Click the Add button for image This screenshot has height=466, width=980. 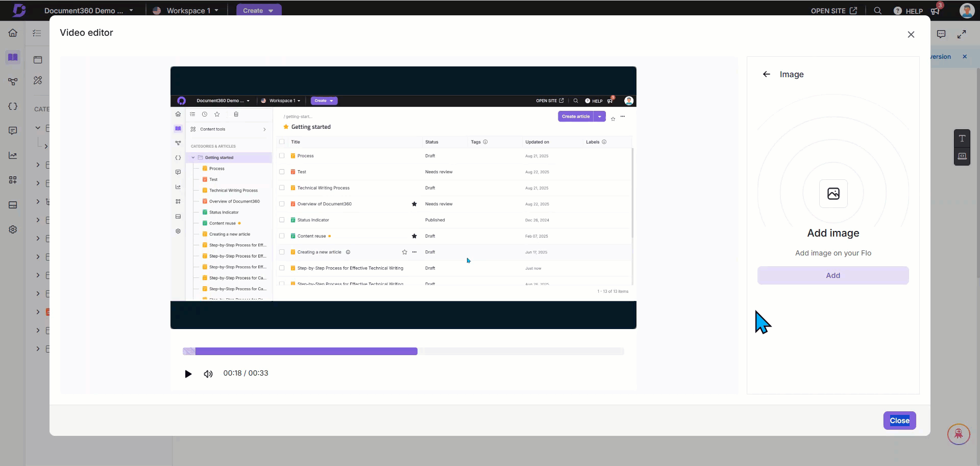pos(833,275)
